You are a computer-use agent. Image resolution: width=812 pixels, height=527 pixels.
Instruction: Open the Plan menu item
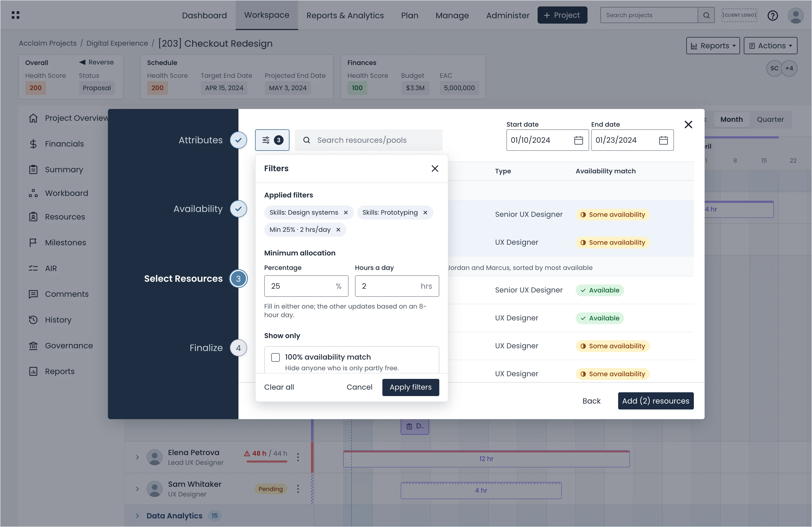click(x=409, y=15)
